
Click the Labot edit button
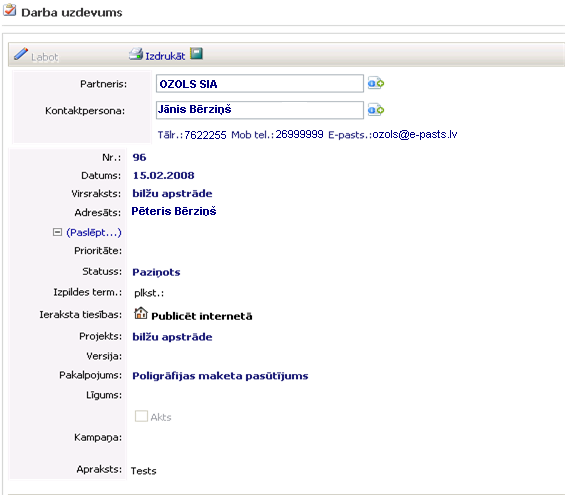pos(44,57)
